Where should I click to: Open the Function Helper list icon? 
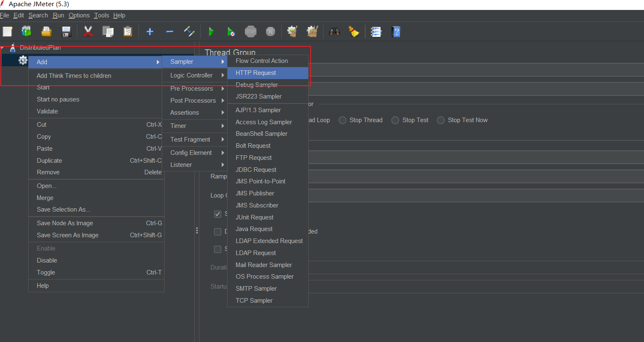[376, 31]
